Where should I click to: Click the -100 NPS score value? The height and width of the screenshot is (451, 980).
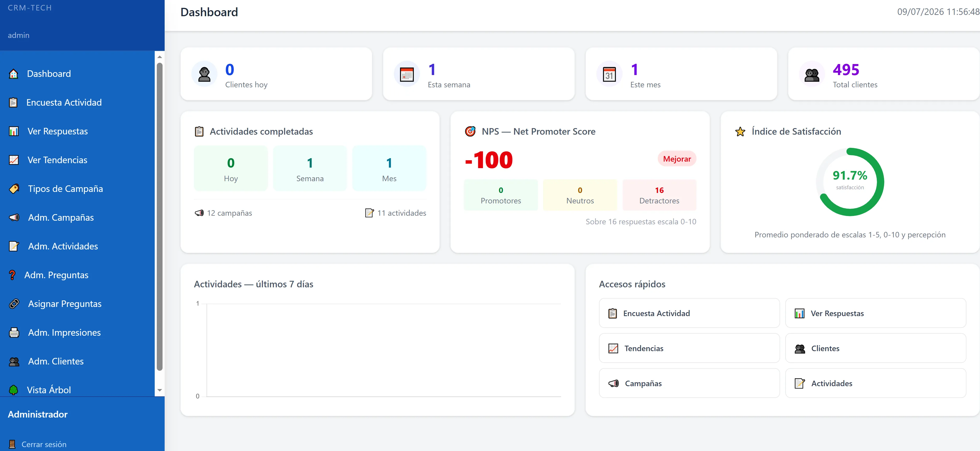(x=489, y=160)
